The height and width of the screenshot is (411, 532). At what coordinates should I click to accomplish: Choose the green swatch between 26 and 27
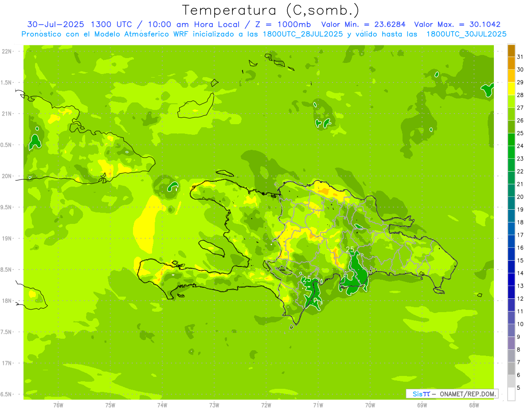(x=512, y=114)
